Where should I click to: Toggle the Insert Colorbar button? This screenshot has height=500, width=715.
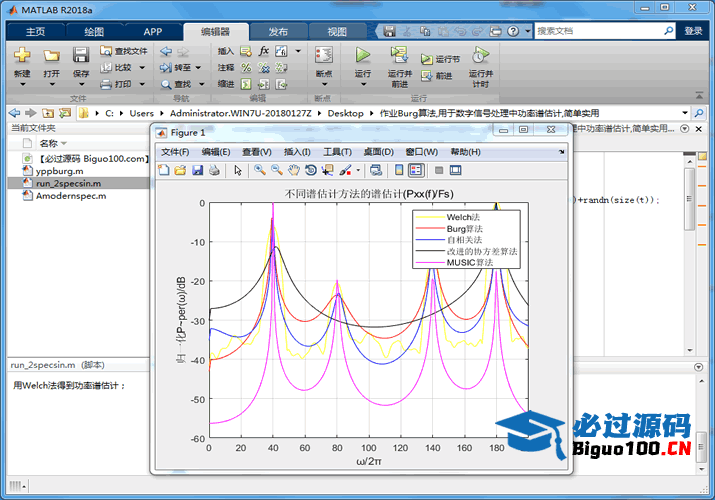point(399,170)
